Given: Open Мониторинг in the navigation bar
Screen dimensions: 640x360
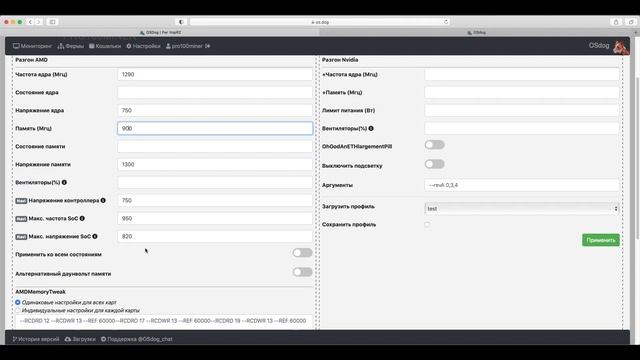Looking at the screenshot, I should (x=33, y=46).
